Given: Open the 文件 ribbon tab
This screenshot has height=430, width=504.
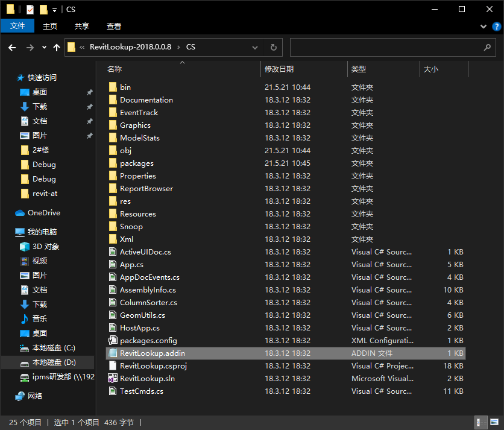Looking at the screenshot, I should point(17,26).
